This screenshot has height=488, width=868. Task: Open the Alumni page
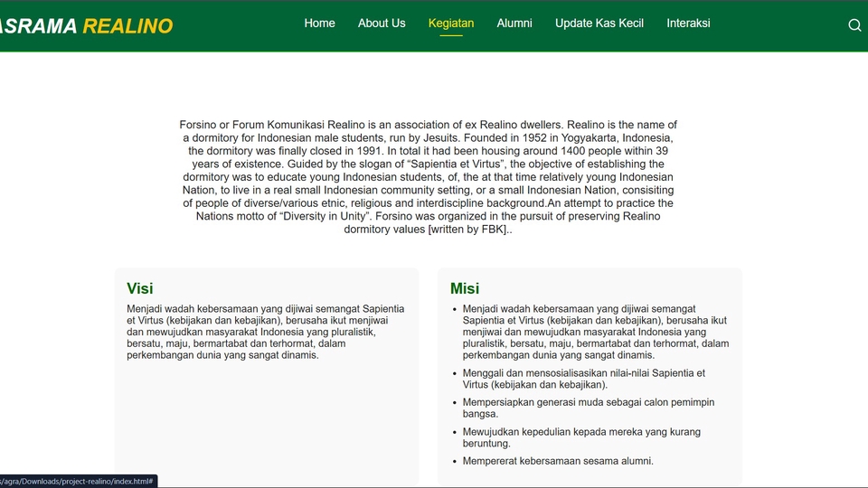(514, 23)
